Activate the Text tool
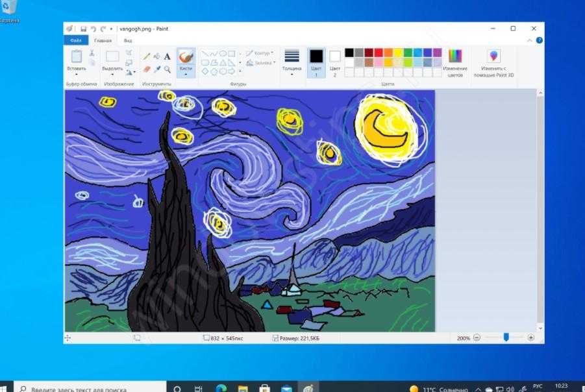This screenshot has height=392, width=585. pyautogui.click(x=168, y=56)
